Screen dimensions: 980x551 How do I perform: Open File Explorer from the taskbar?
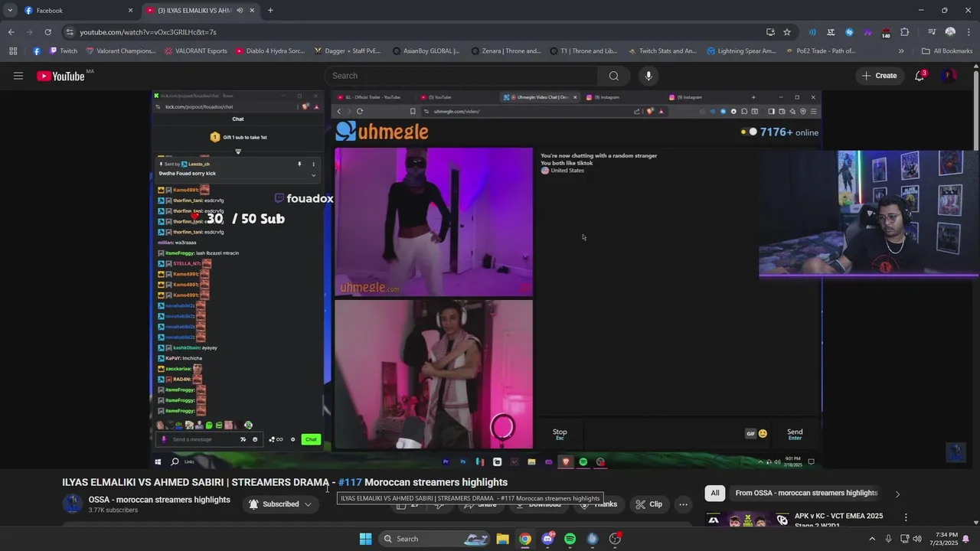(502, 539)
